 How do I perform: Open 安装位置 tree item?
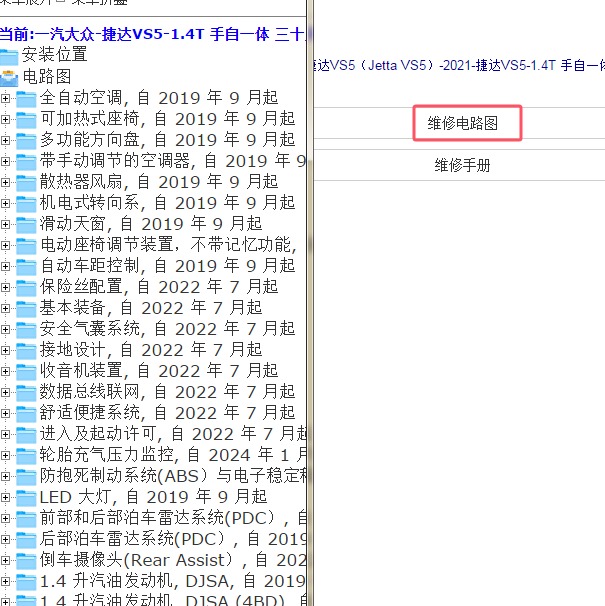coord(55,54)
